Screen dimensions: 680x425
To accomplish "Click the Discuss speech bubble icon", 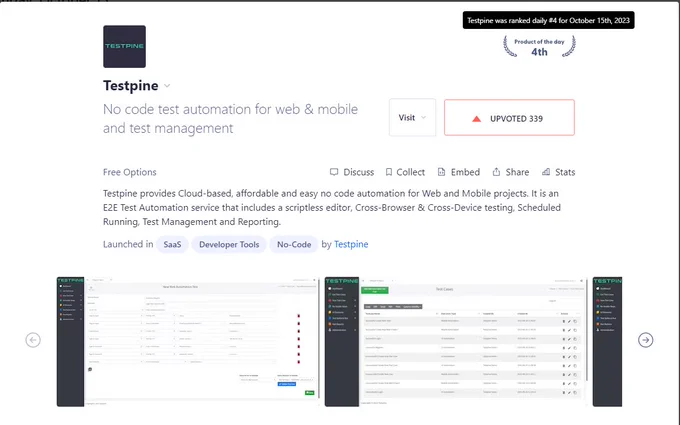I will tap(334, 172).
